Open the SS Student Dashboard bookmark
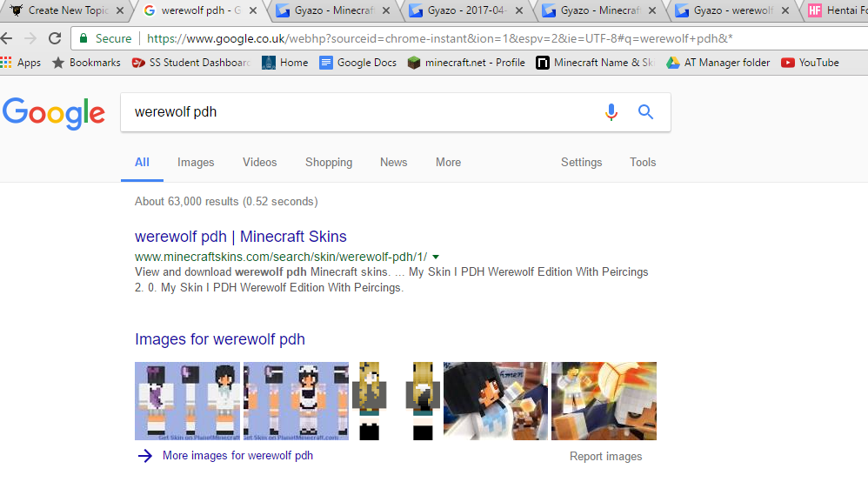Image resolution: width=868 pixels, height=482 pixels. (x=191, y=63)
